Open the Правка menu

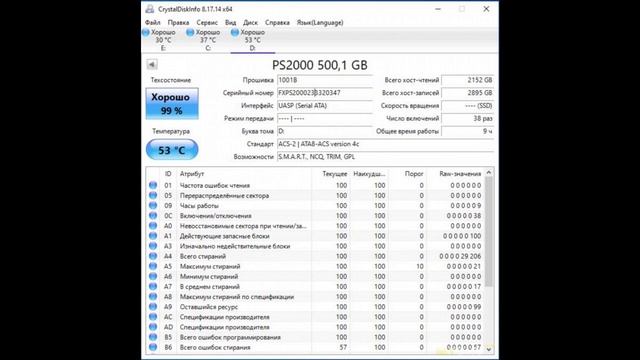(178, 22)
